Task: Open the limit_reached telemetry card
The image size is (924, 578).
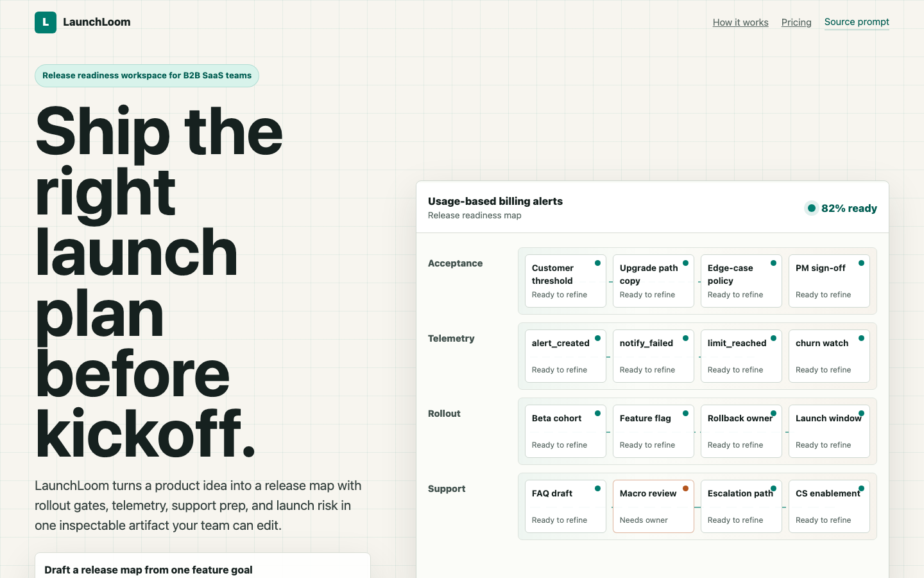Action: [741, 356]
